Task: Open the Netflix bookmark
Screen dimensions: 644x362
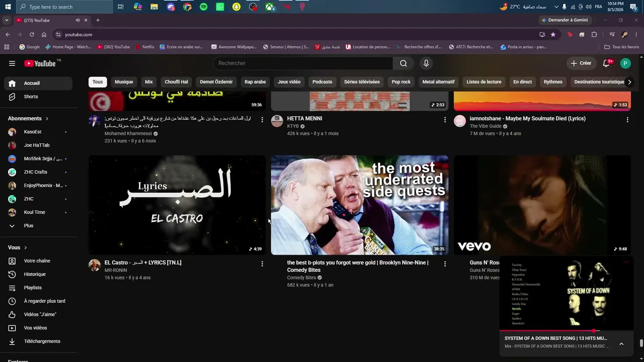Action: tap(145, 47)
